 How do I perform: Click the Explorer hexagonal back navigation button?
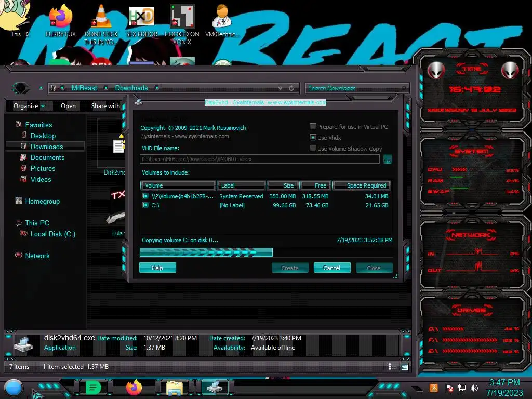pos(21,88)
